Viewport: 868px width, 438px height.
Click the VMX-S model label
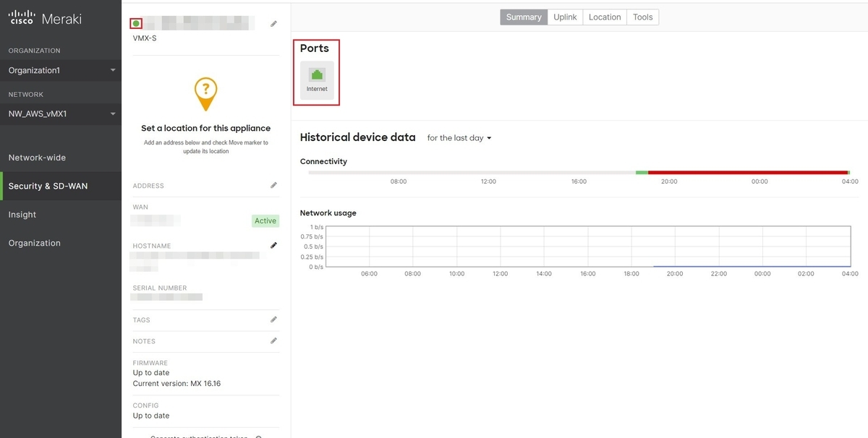(x=145, y=38)
